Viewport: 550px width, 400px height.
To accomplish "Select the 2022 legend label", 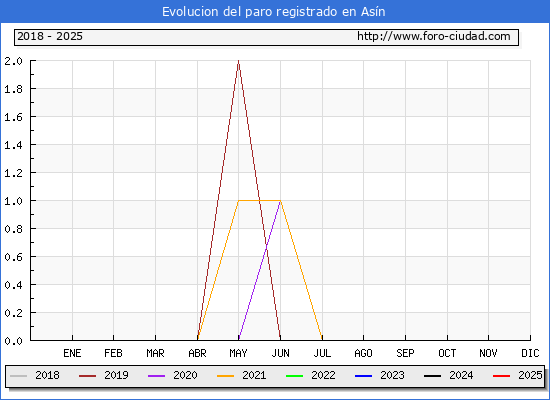I will (323, 375).
